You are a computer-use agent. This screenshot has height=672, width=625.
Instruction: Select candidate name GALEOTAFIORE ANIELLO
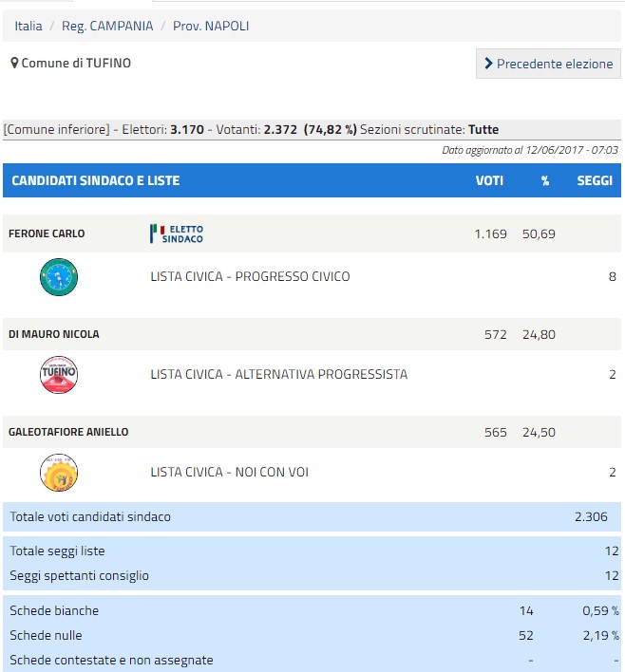[x=68, y=432]
